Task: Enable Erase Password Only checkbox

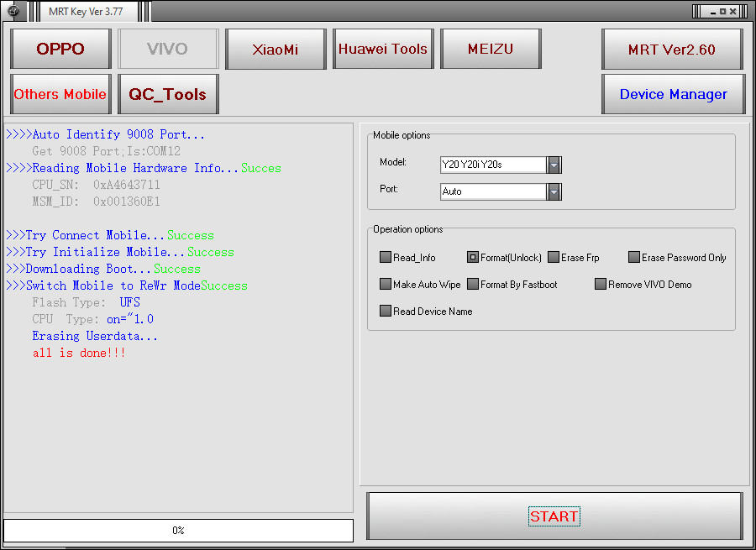Action: 634,257
